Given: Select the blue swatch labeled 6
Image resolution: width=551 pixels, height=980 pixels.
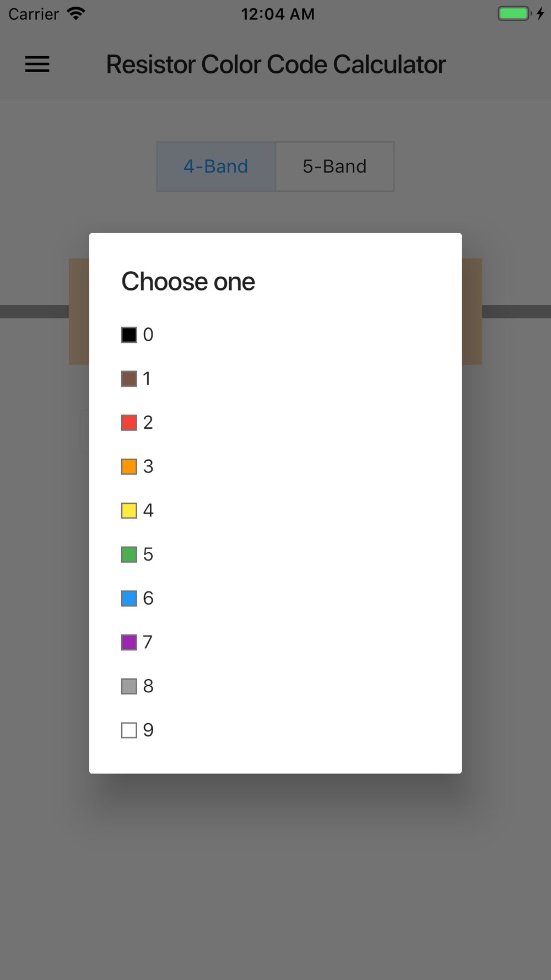Looking at the screenshot, I should (129, 598).
